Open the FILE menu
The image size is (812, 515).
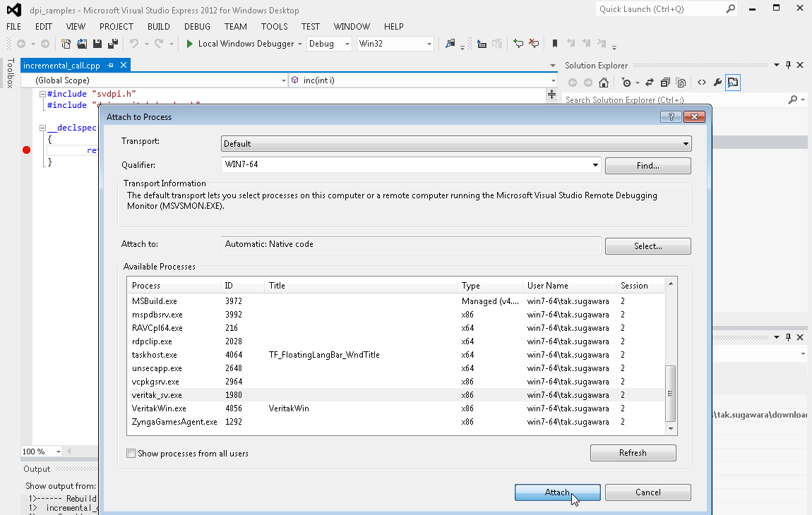tap(13, 26)
